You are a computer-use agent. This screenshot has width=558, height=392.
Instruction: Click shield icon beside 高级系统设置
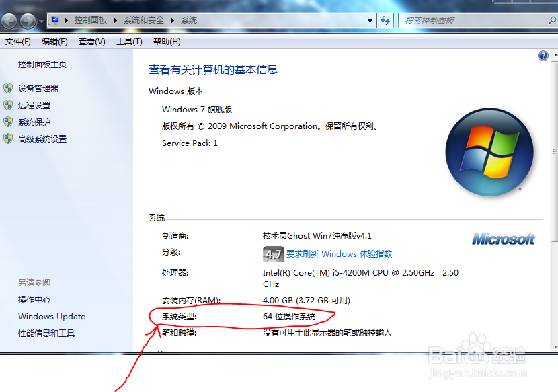point(8,139)
